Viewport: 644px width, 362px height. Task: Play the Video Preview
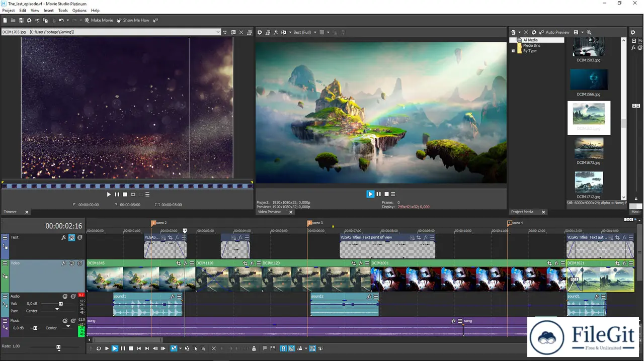(x=370, y=194)
